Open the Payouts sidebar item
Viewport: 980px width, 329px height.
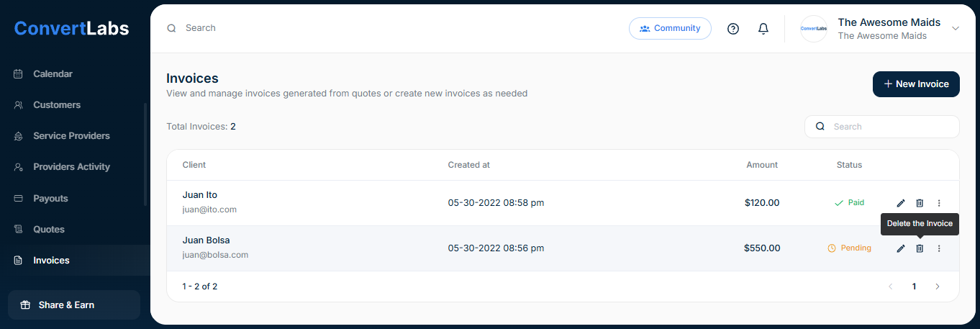click(x=50, y=198)
